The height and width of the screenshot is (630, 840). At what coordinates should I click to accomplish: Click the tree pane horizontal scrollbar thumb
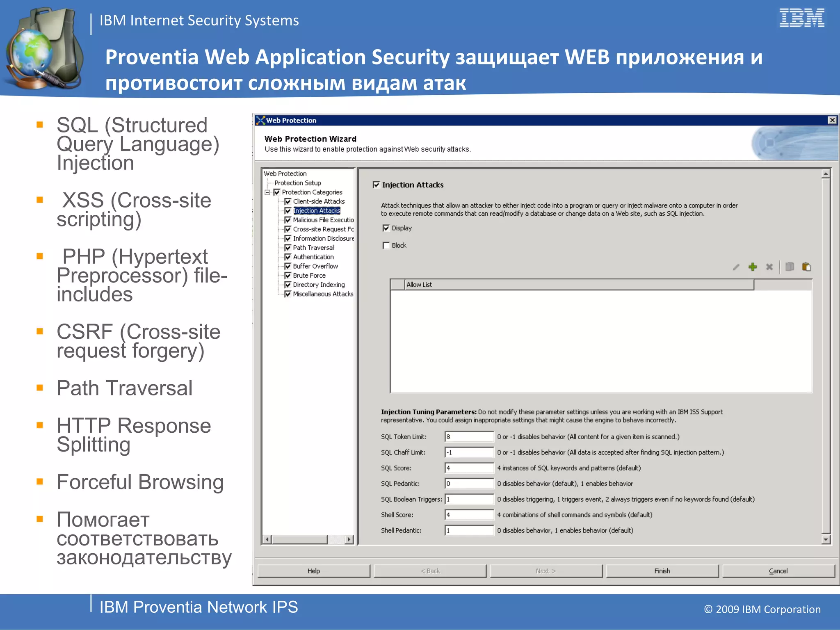[x=300, y=539]
